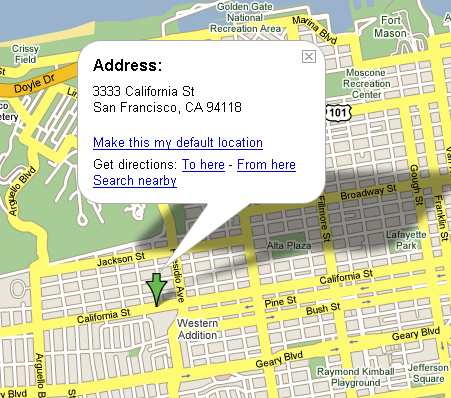This screenshot has width=451, height=398.
Task: Click the 'Fillmore St' road label
Action: tap(324, 219)
